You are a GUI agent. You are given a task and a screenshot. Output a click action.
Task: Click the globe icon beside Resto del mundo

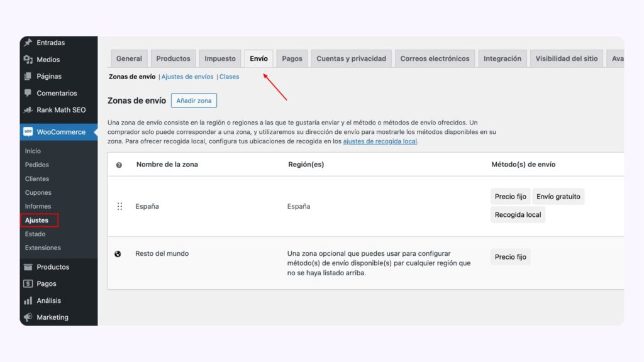pyautogui.click(x=119, y=253)
